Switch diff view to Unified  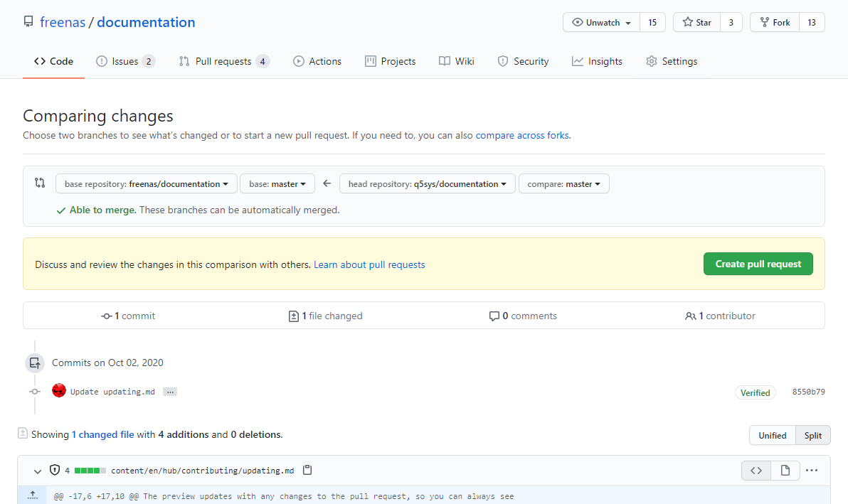click(772, 435)
